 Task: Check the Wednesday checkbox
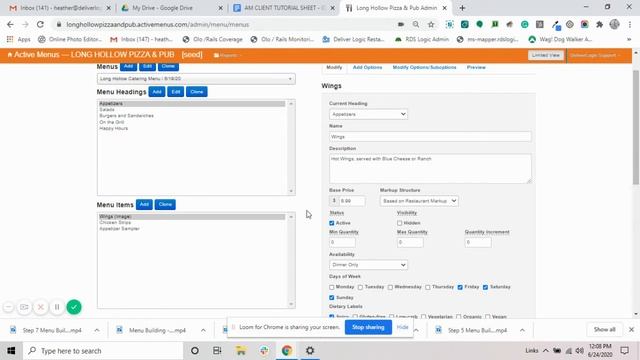click(390, 287)
